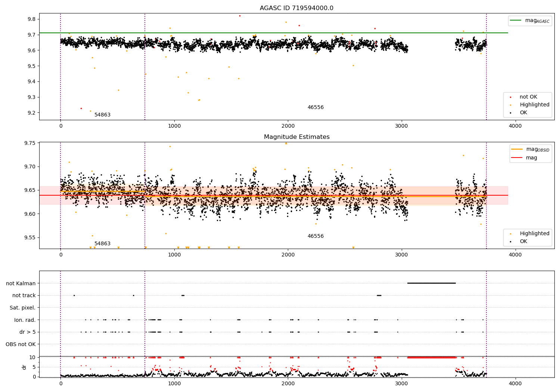Click 'Highlighted' in the top plot legend

pyautogui.click(x=534, y=105)
